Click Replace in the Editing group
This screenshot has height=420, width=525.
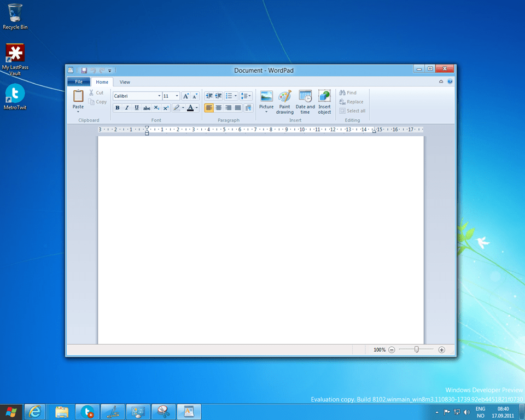pyautogui.click(x=351, y=102)
